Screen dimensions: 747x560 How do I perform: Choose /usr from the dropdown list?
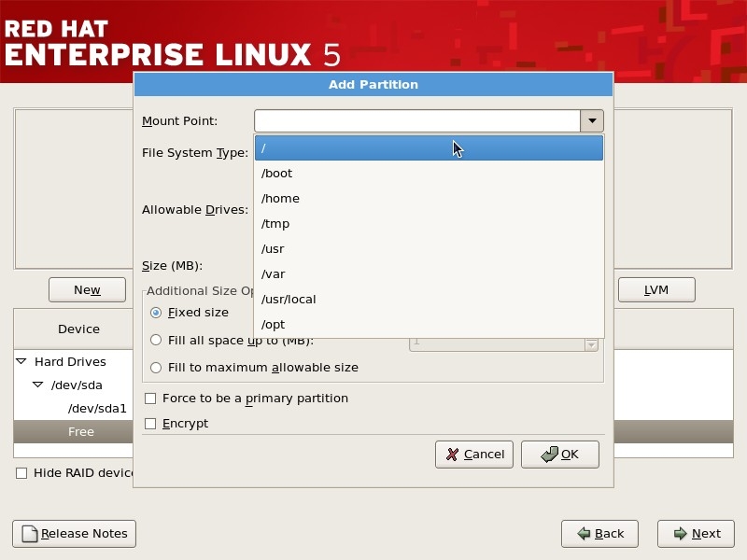(x=429, y=249)
